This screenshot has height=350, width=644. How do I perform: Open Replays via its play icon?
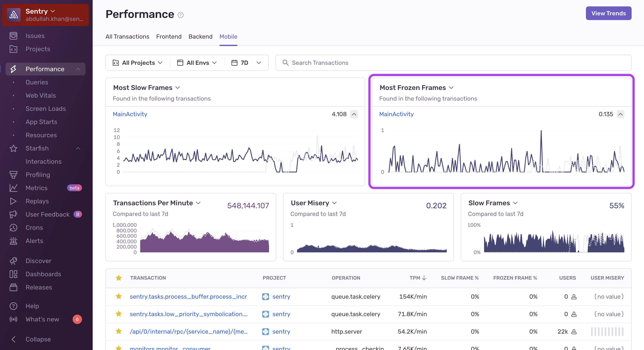(x=13, y=201)
